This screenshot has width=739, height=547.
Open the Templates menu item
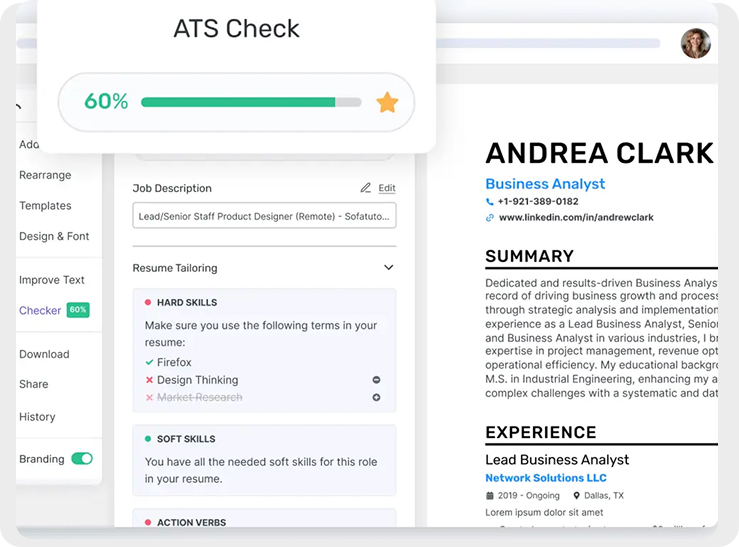pos(45,206)
